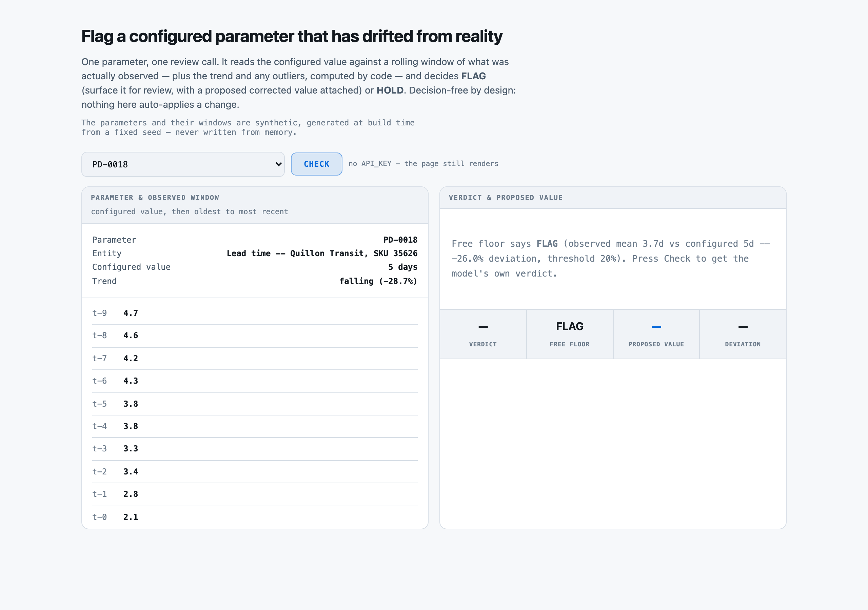Click the Verdict stat cell

tap(483, 334)
